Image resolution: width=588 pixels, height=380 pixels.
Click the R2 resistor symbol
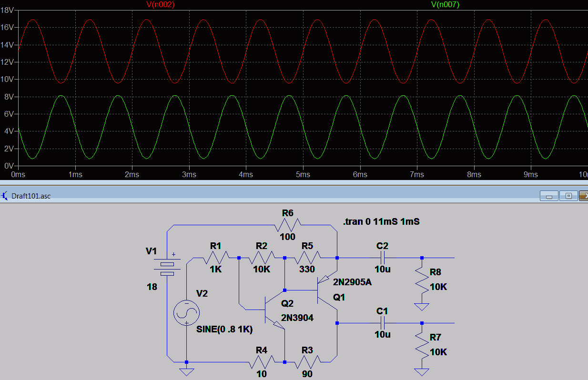click(262, 258)
